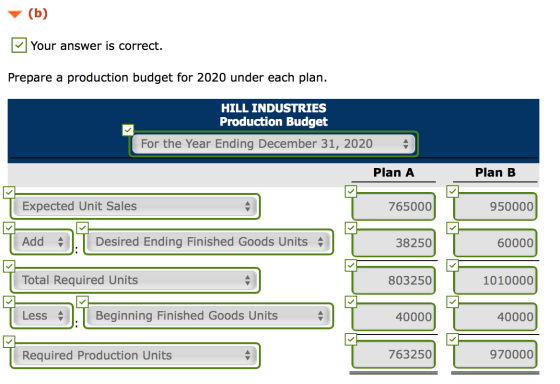Open the Total Required Units dropdown
The image size is (560, 384).
135,280
